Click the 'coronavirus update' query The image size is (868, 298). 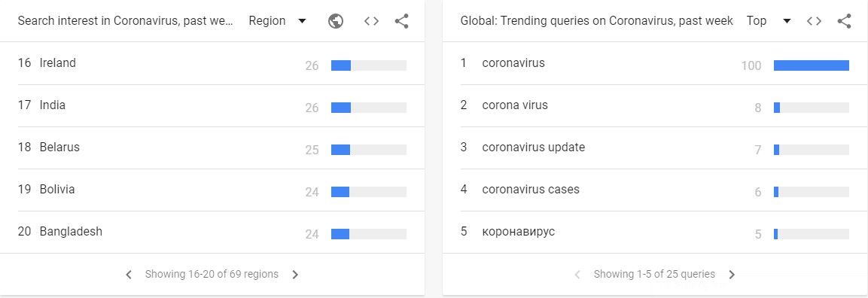click(533, 147)
